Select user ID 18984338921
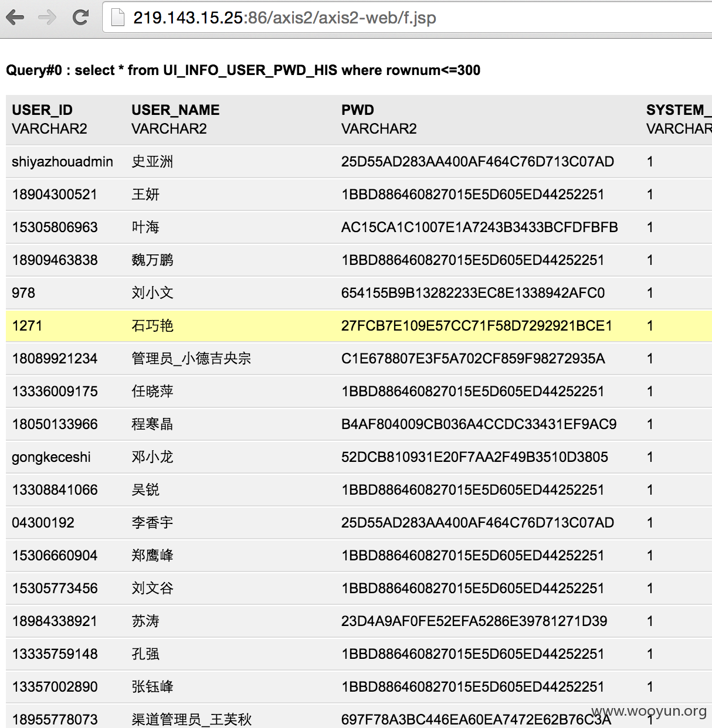712x728 pixels. click(x=55, y=621)
